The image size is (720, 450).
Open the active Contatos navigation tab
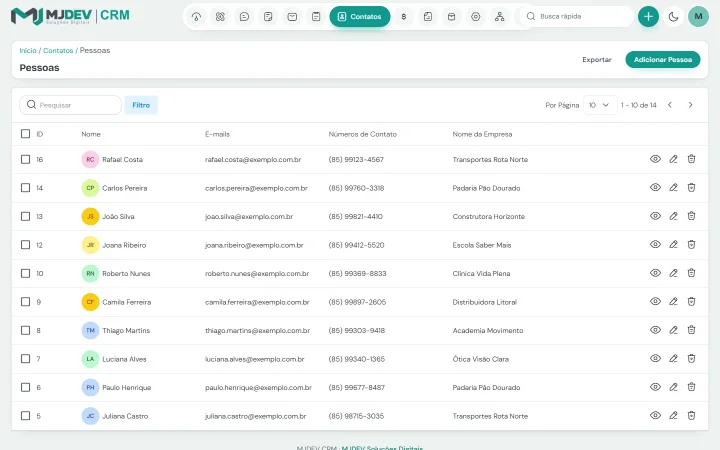click(360, 17)
